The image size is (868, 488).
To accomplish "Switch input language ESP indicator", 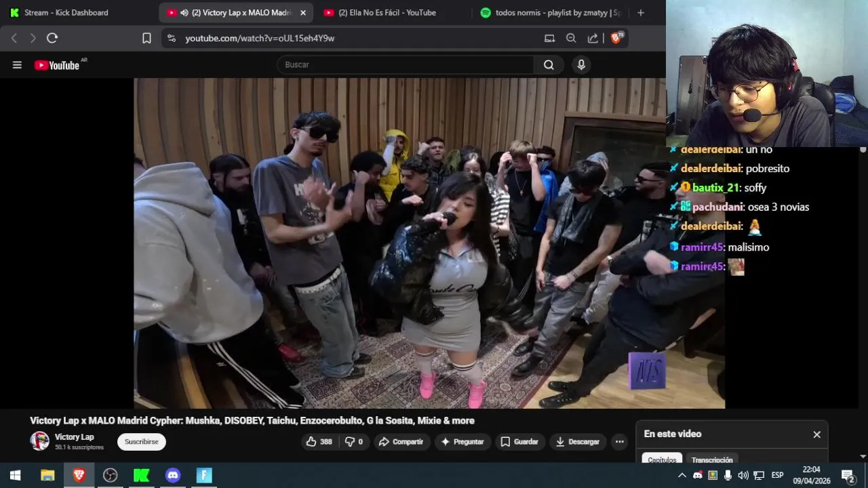I will click(x=777, y=475).
